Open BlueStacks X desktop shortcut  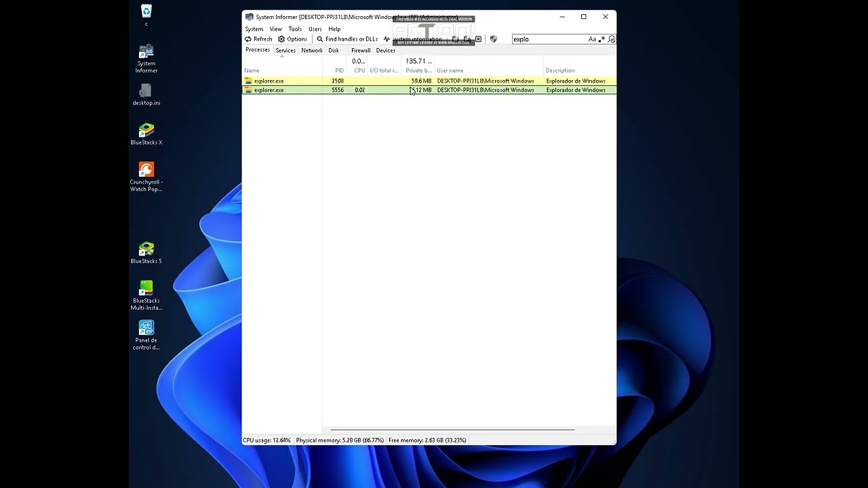[x=146, y=135]
